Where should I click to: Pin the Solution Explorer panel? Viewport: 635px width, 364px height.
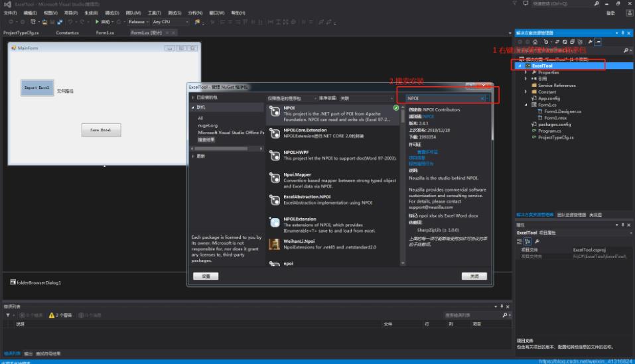point(623,32)
